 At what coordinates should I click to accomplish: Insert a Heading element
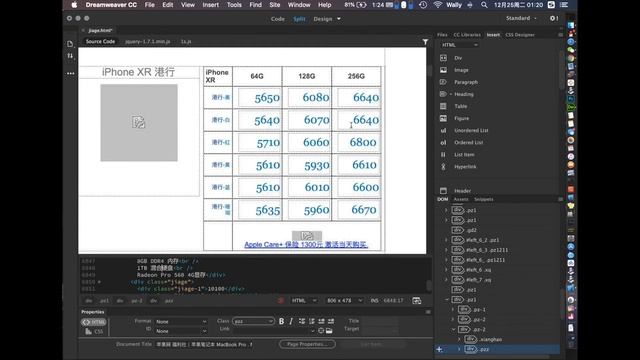pos(464,94)
